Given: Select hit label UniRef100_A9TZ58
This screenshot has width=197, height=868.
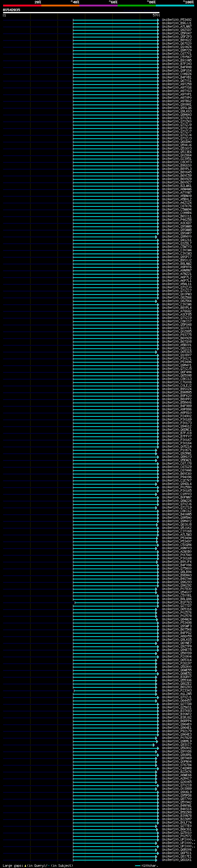Looking at the screenshot, I should point(177,84).
